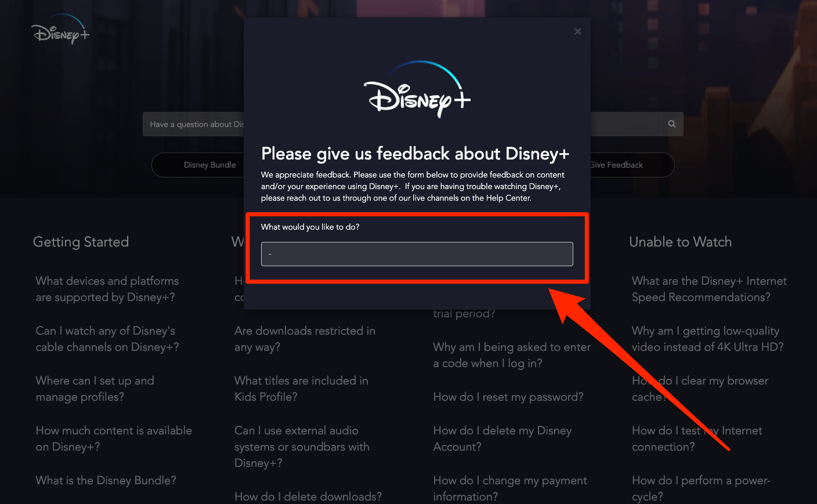Click the search magnifier icon
Image resolution: width=817 pixels, height=504 pixels.
(x=672, y=124)
